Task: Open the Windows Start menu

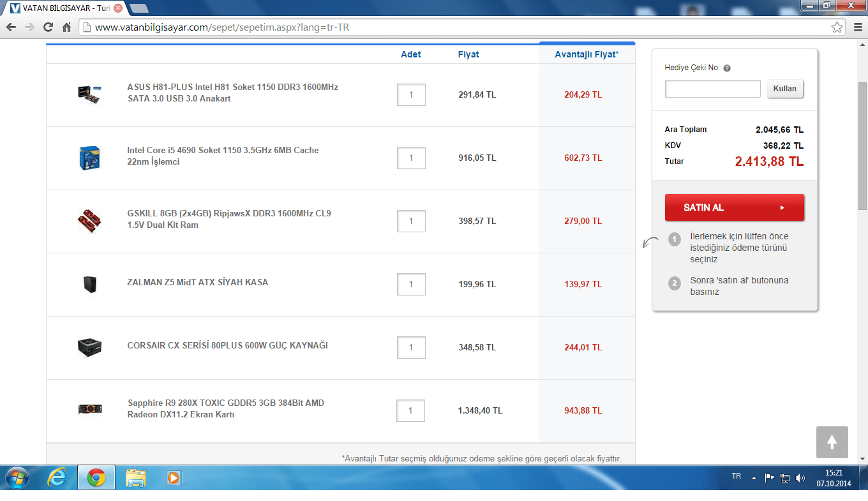Action: point(17,477)
